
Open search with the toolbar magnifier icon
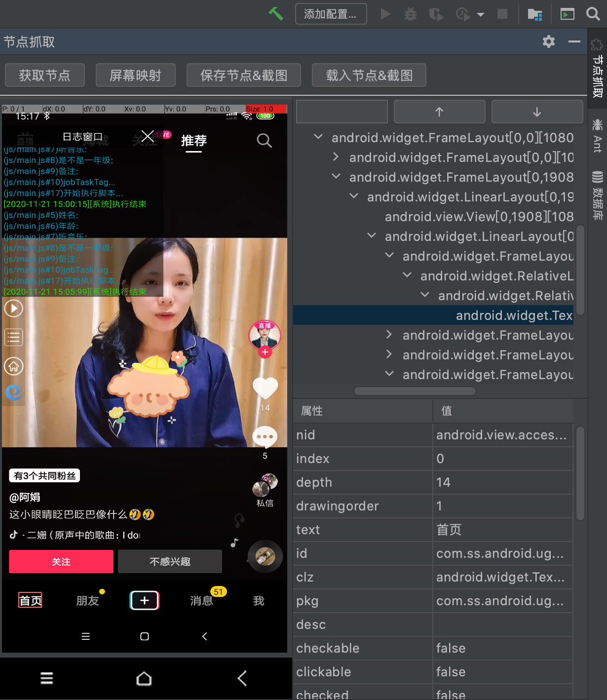[592, 14]
